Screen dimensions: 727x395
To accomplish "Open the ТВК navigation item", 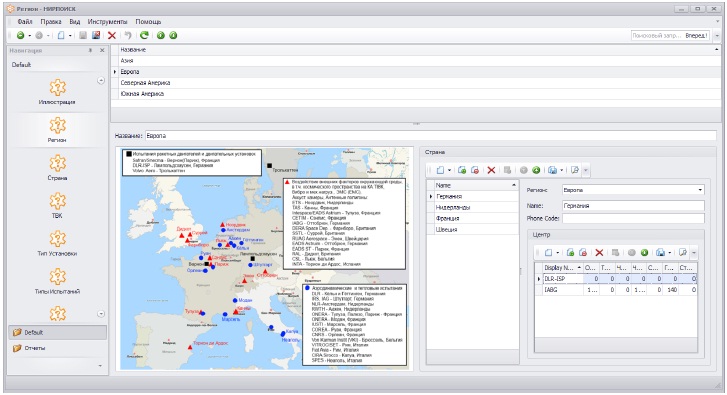I will (57, 206).
